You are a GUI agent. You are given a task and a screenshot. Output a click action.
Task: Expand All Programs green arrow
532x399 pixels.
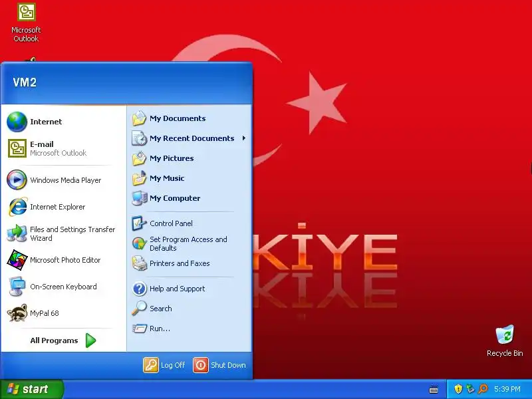click(x=90, y=340)
